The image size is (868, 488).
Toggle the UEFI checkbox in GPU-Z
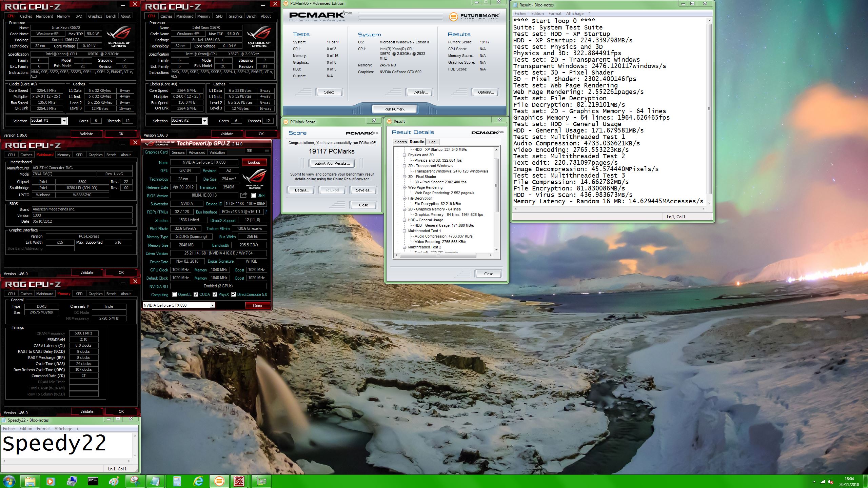pos(253,196)
